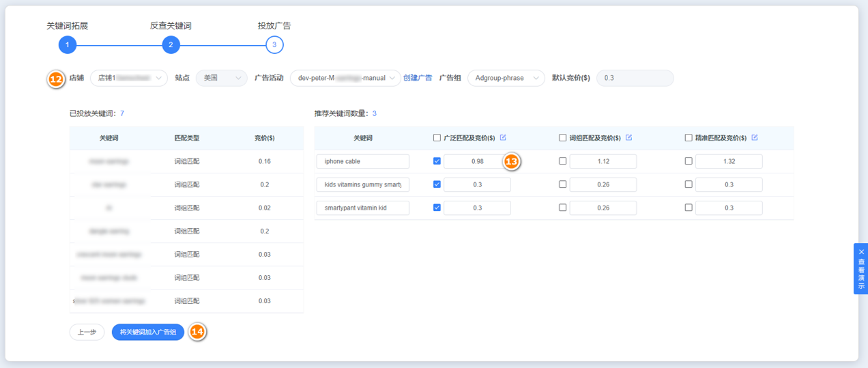Expand the 站点 site dropdown showing 美国
Screen dimensions: 868x368
tap(222, 78)
